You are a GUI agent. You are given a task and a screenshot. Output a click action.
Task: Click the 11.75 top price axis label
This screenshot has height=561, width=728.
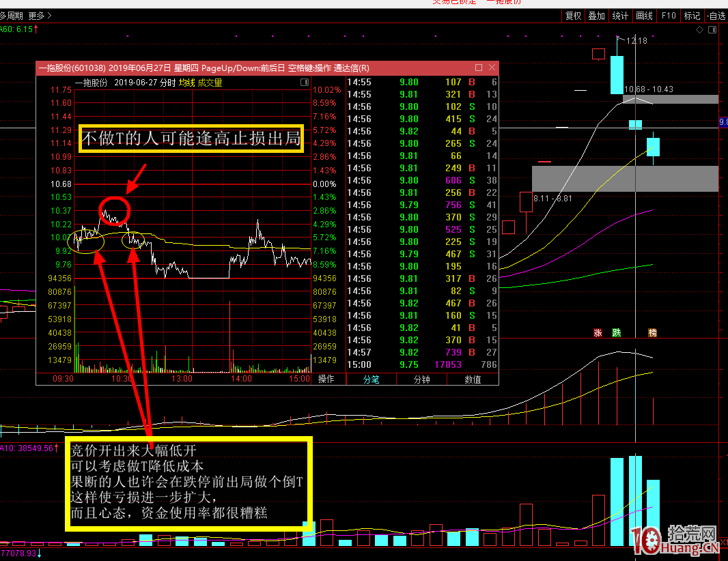click(61, 90)
